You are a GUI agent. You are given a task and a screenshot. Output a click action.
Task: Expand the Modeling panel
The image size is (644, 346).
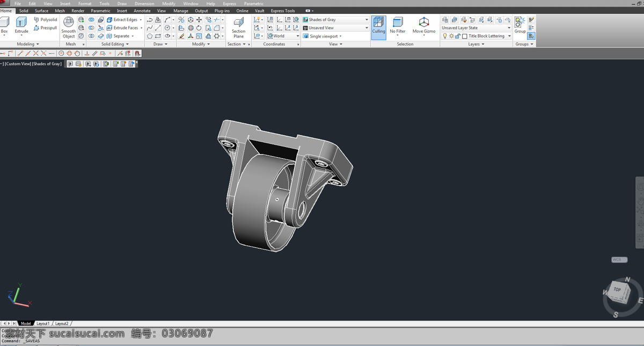coord(28,44)
